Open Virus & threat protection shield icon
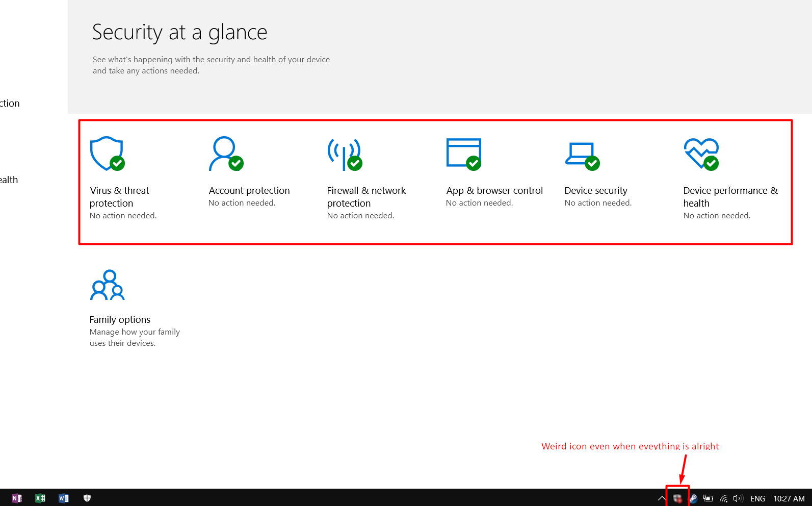The width and height of the screenshot is (812, 506). [x=107, y=154]
